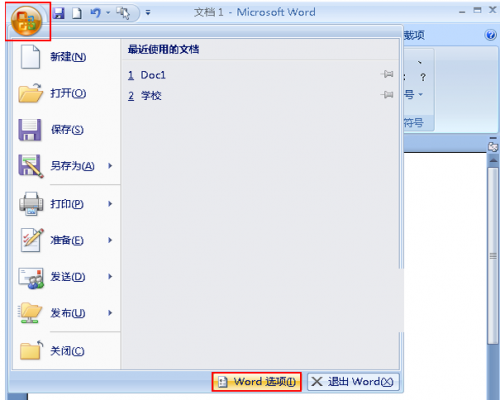Screen dimensions: 500x400
Task: Open recent document 学校
Action: click(x=260, y=96)
